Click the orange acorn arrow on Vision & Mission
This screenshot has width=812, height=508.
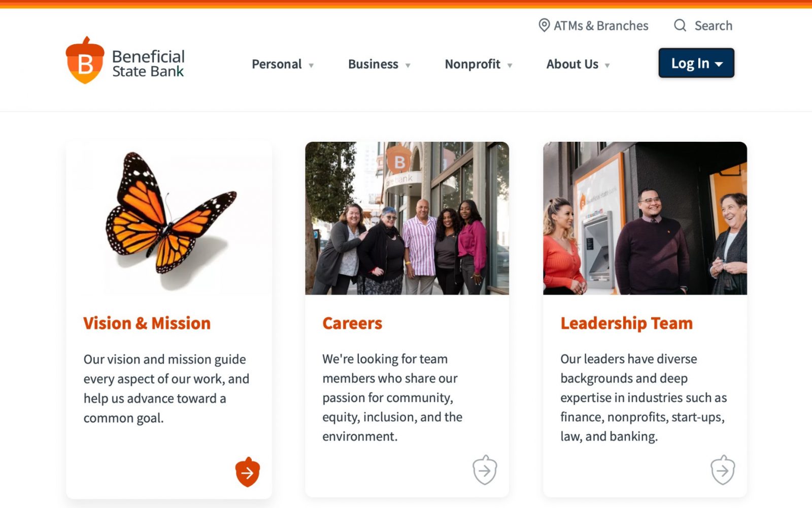click(x=248, y=472)
